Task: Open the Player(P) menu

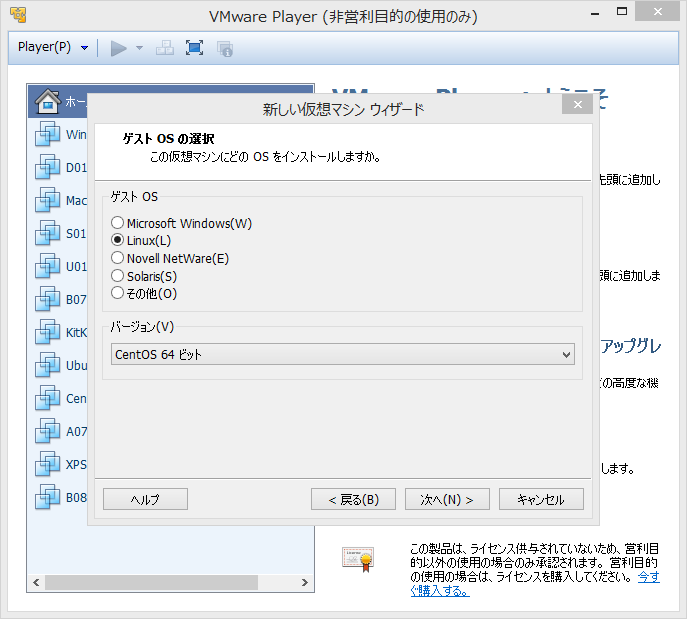Action: (53, 47)
